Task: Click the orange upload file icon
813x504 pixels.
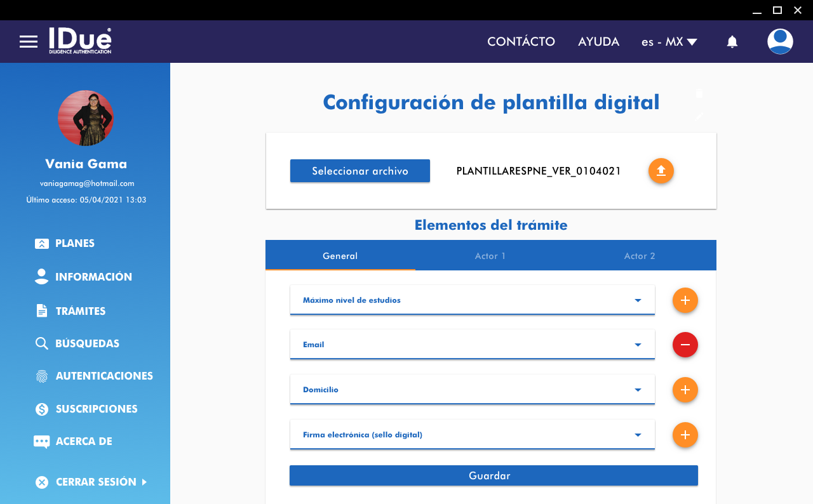Action: pos(661,171)
